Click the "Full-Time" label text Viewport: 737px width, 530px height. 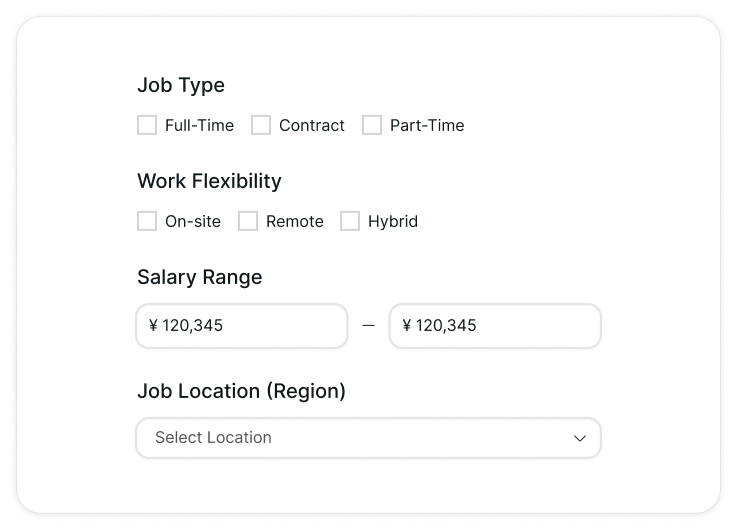(x=199, y=125)
